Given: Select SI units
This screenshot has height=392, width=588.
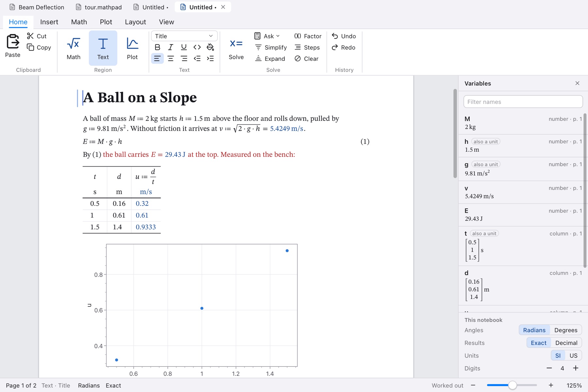Looking at the screenshot, I should coord(558,355).
